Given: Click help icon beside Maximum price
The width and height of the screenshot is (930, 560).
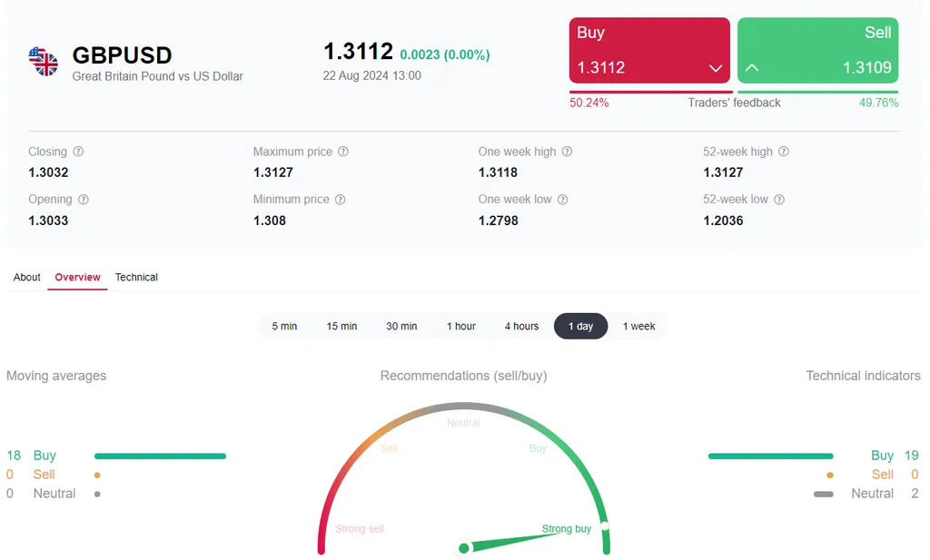Looking at the screenshot, I should 343,152.
